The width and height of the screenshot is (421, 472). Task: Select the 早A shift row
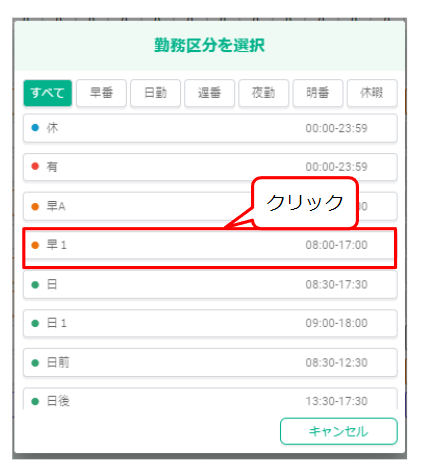210,206
